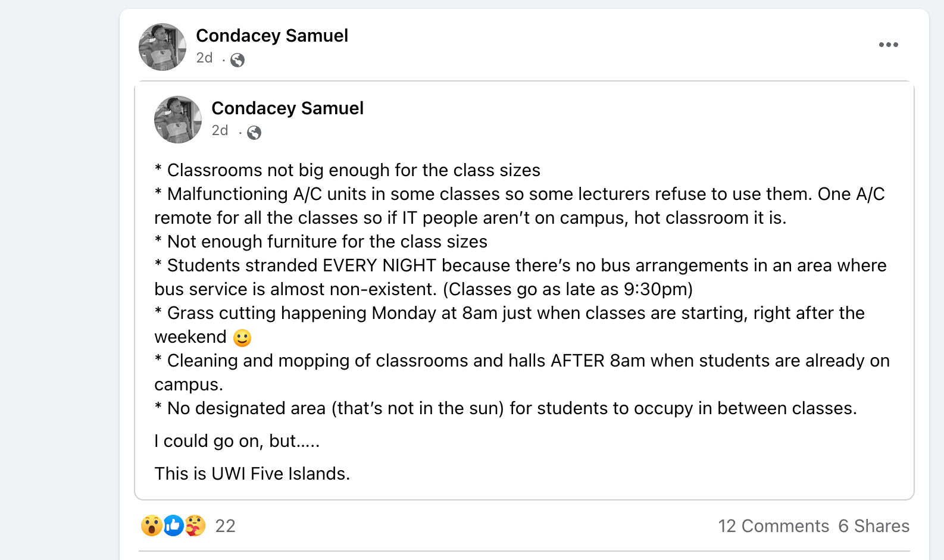This screenshot has height=560, width=944.
Task: Show who reacted via the 22 count
Action: coord(226,526)
